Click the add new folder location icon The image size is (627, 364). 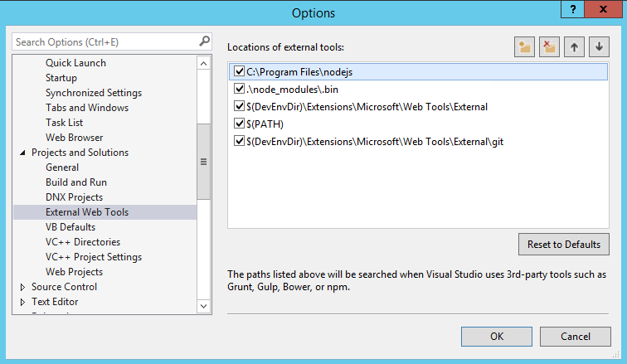click(x=524, y=47)
